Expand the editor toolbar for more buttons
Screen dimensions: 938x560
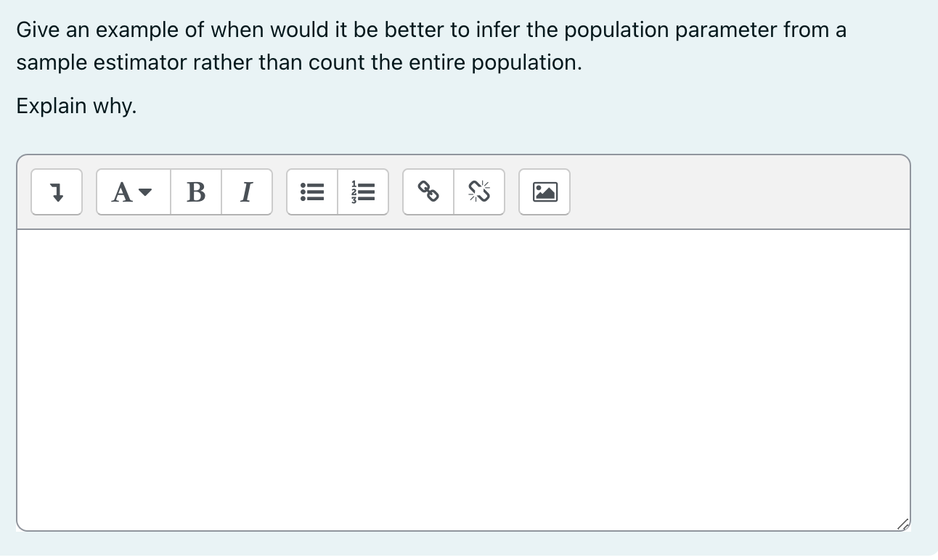(56, 192)
